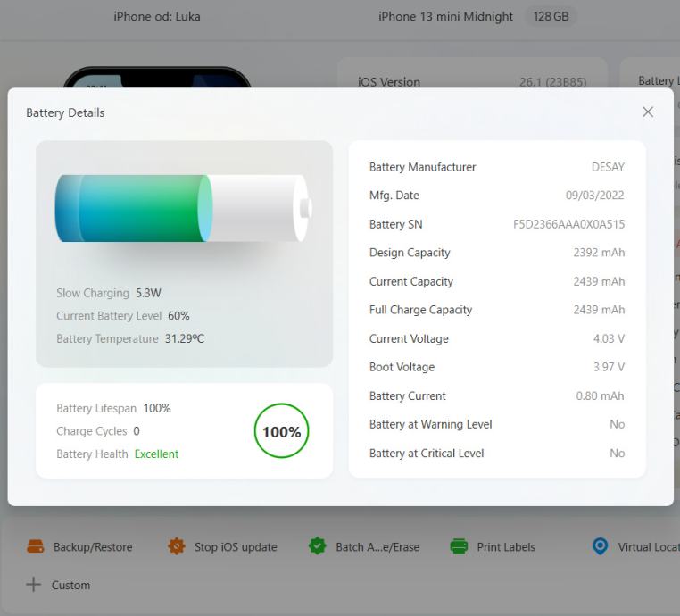The height and width of the screenshot is (616, 680).
Task: Click the Full Charge Capacity row label
Action: pyautogui.click(x=420, y=310)
